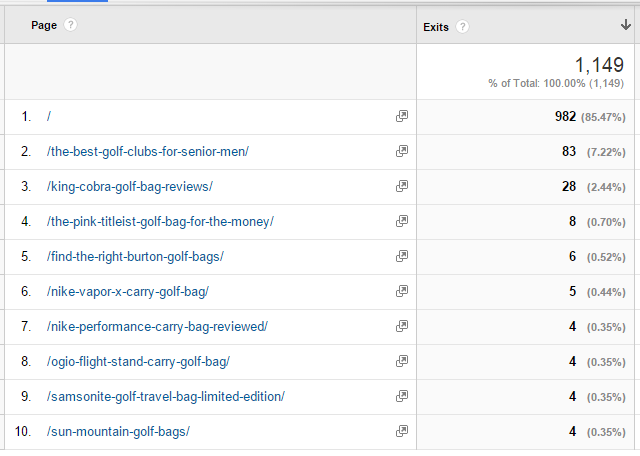The image size is (640, 456).
Task: Open external link icon for pink-titleist bag page
Action: click(402, 221)
